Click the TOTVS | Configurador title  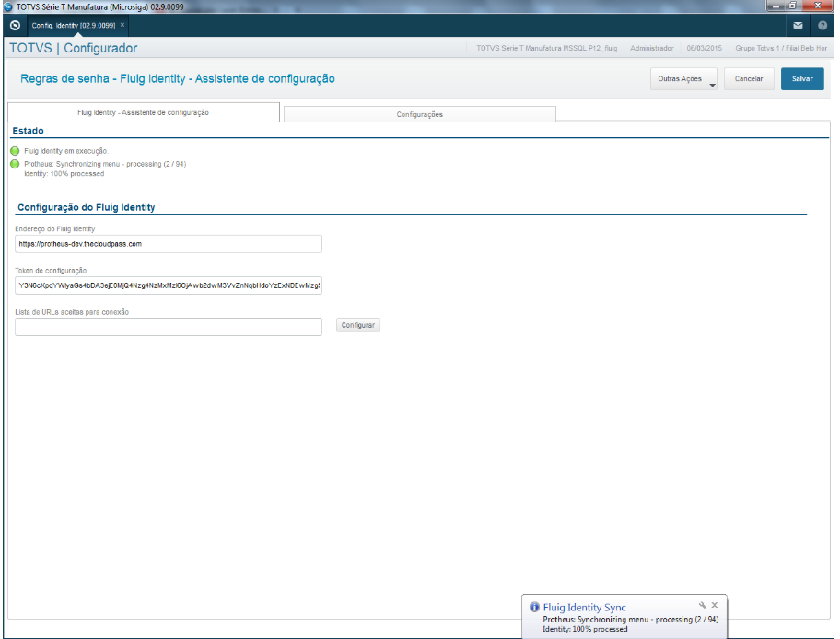click(74, 48)
